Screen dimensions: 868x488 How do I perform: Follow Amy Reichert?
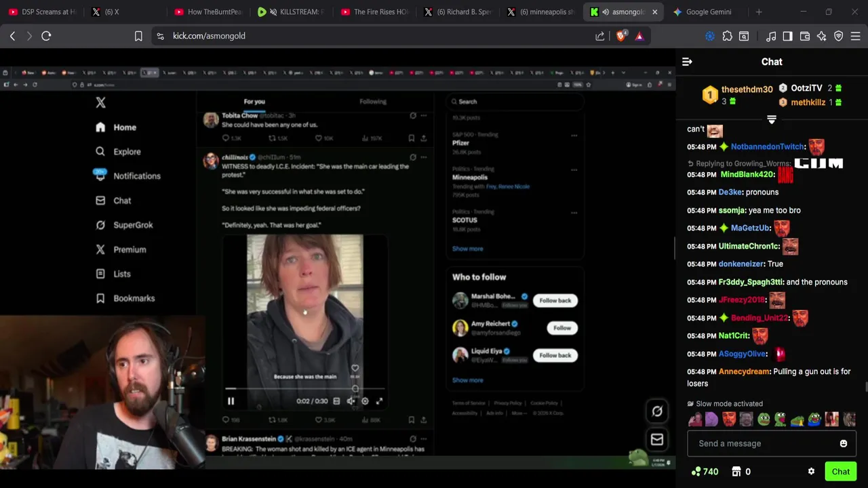click(x=562, y=328)
